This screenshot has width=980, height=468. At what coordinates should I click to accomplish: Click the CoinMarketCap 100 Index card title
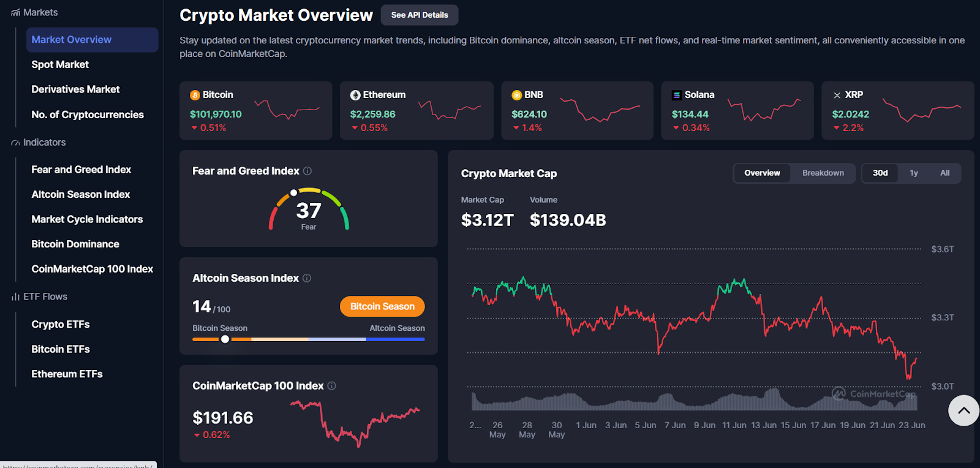(258, 386)
